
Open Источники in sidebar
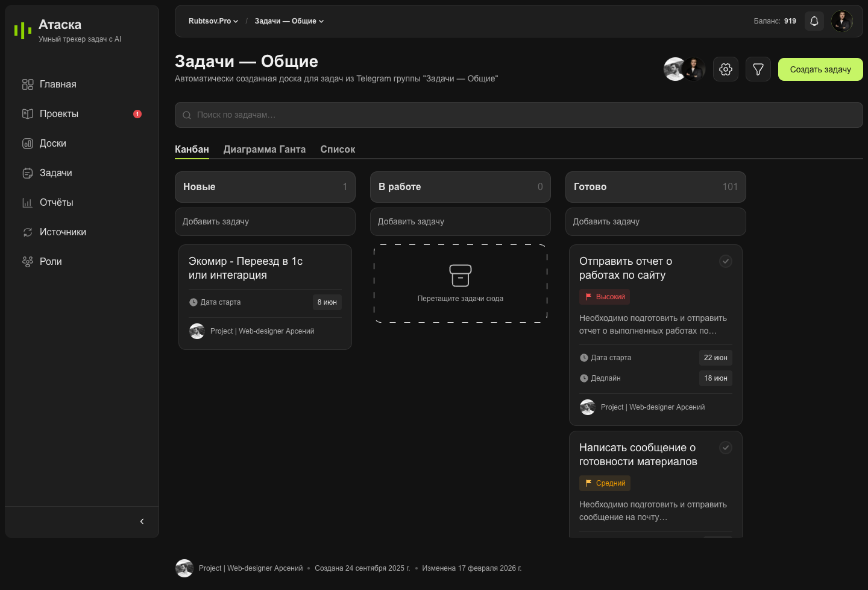pyautogui.click(x=82, y=232)
